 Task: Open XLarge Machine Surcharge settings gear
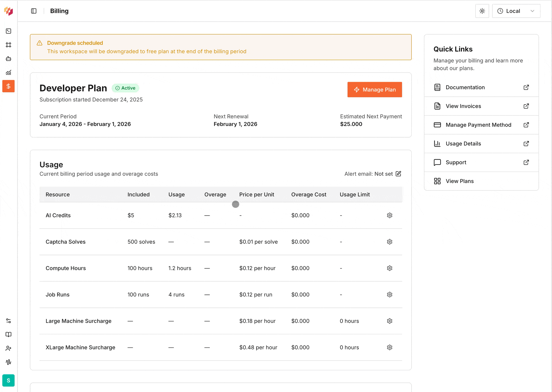pos(389,347)
